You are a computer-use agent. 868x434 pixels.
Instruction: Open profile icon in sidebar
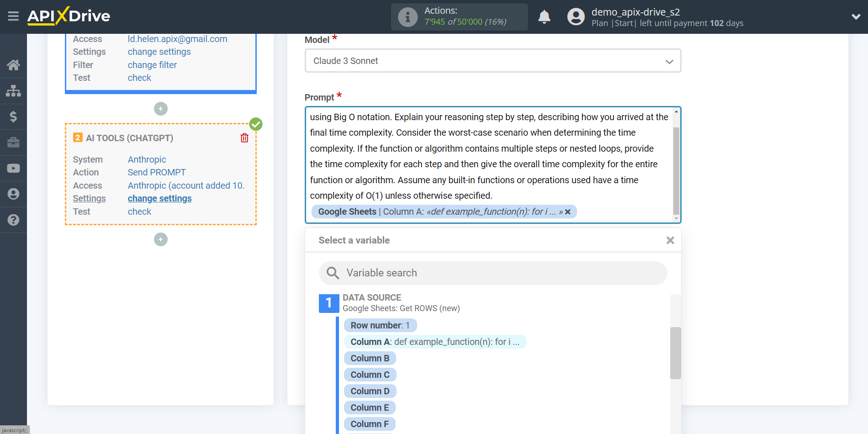13,194
